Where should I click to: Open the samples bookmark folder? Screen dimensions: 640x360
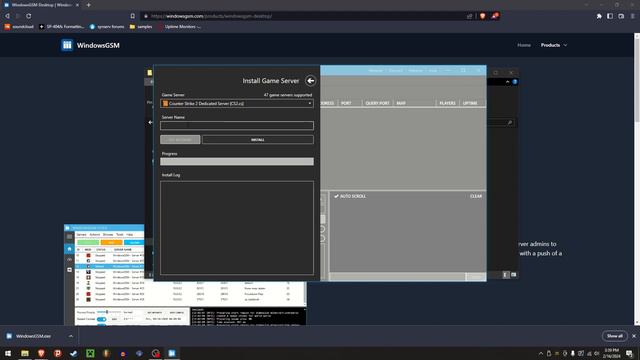click(141, 27)
